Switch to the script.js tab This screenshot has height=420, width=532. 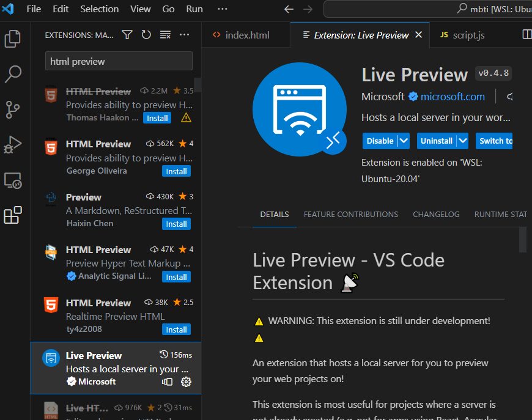[x=468, y=35]
